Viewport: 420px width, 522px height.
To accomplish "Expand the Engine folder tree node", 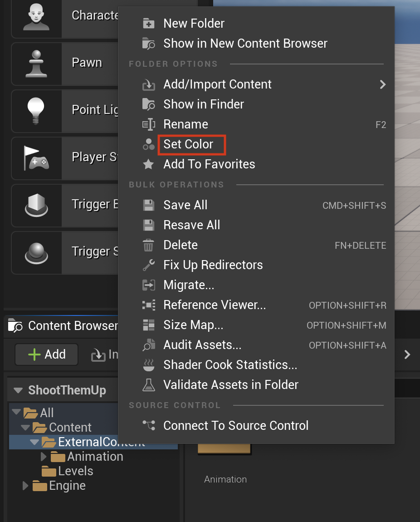I will (25, 486).
